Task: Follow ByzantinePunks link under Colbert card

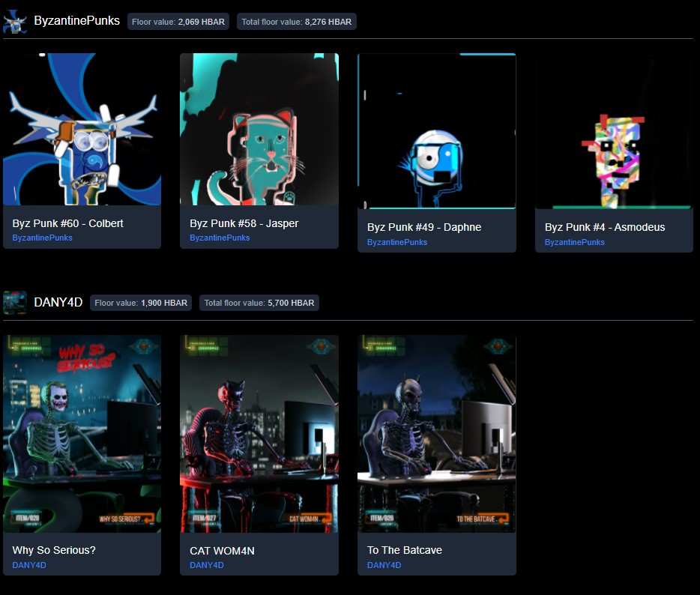Action: [43, 238]
